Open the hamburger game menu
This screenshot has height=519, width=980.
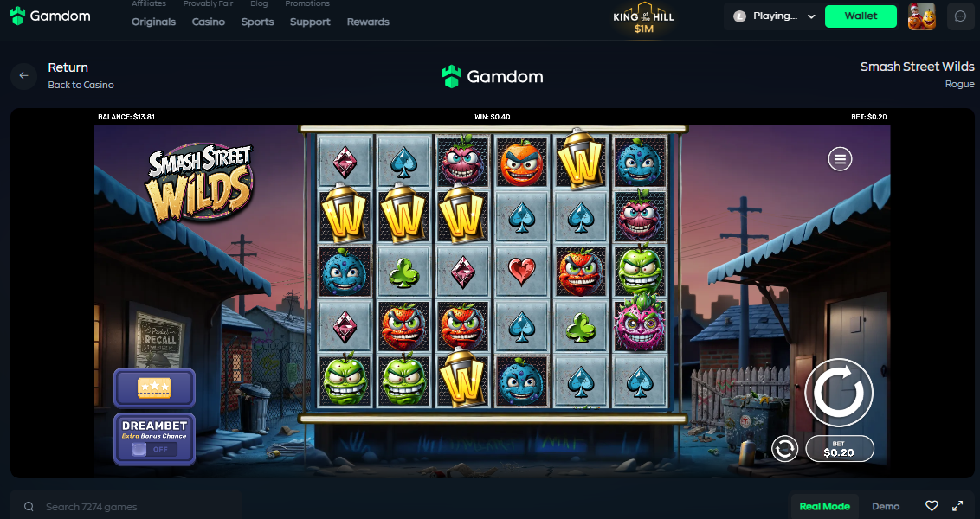click(x=840, y=159)
